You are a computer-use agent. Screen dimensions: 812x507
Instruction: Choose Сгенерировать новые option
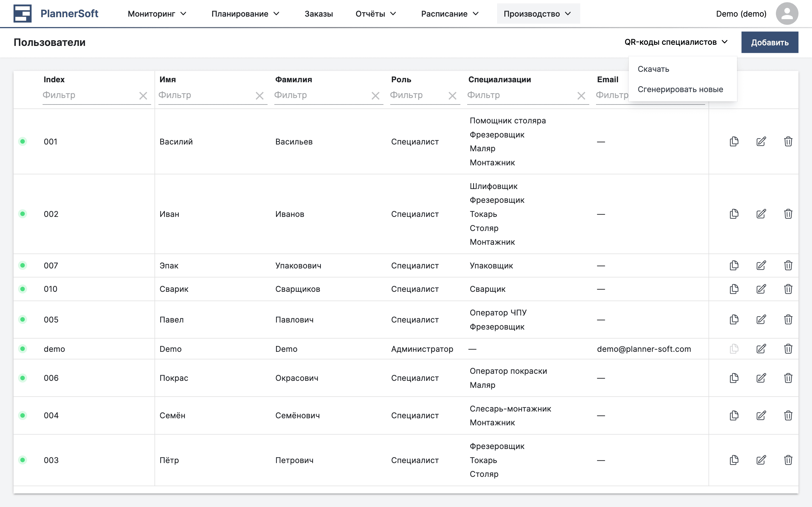point(680,90)
